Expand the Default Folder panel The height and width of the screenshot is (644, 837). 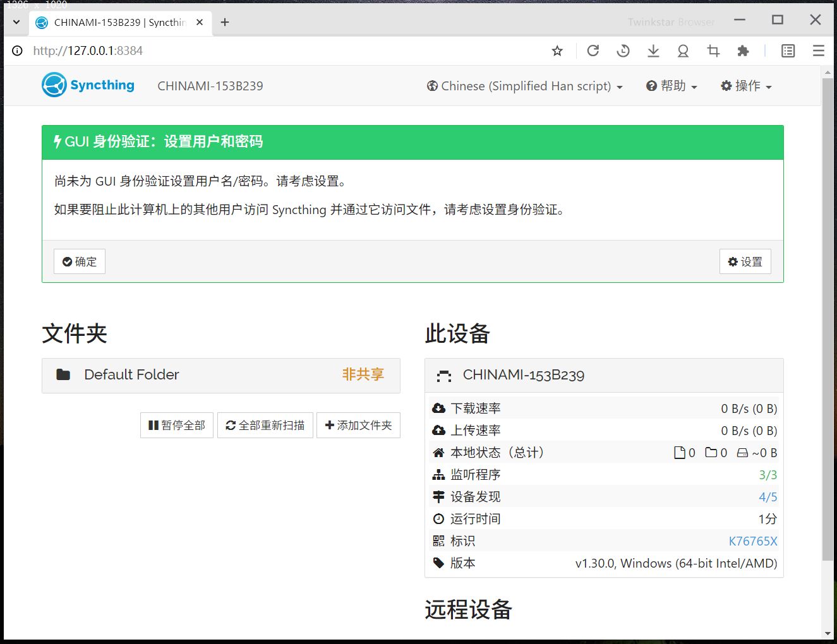point(221,375)
